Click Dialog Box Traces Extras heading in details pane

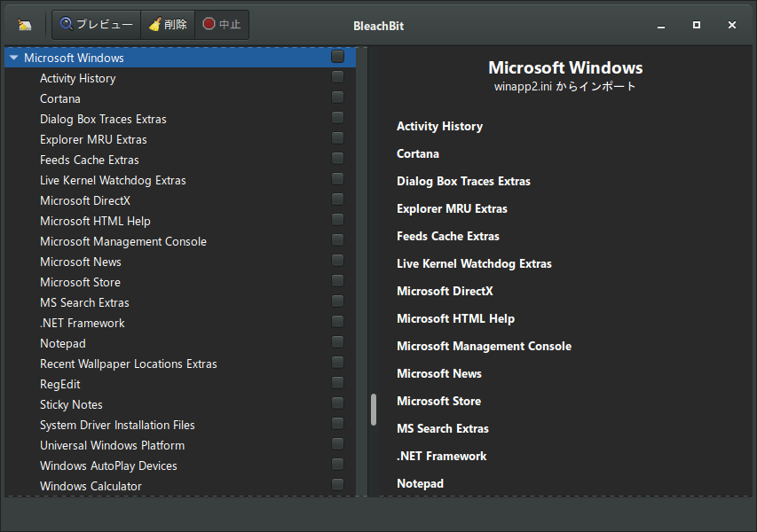coord(463,182)
